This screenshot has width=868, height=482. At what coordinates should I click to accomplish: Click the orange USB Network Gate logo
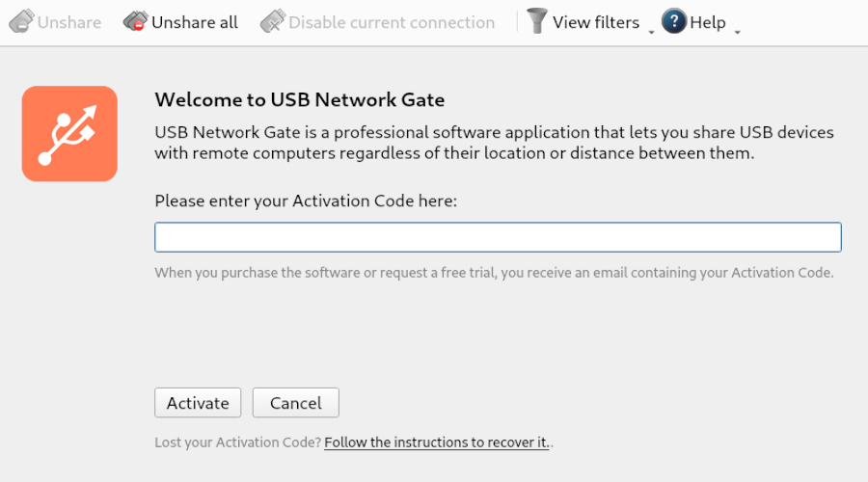click(x=69, y=133)
